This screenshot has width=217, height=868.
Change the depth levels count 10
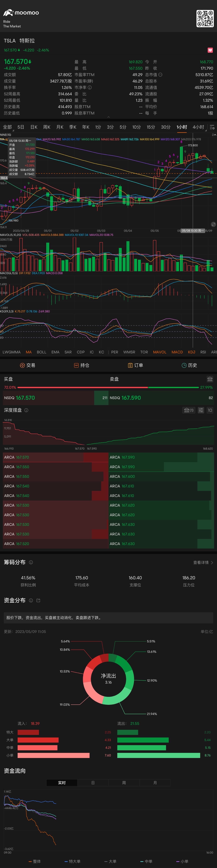point(210,410)
